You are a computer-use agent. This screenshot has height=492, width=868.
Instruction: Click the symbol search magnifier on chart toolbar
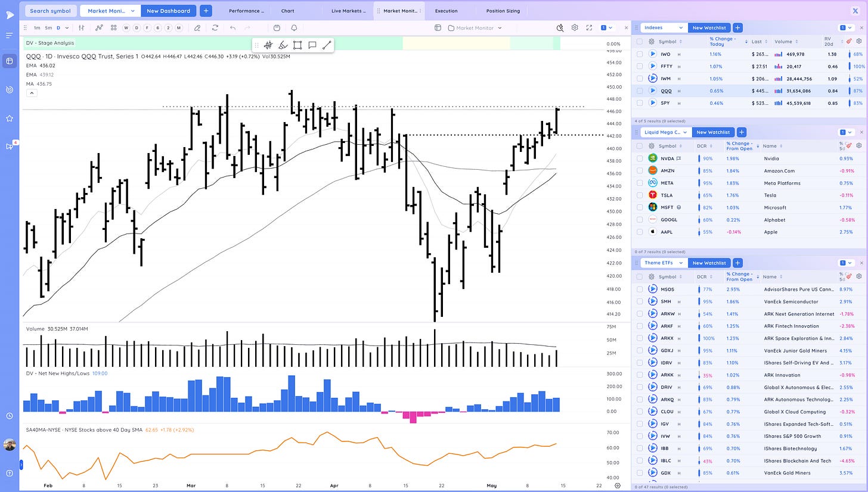pos(560,27)
